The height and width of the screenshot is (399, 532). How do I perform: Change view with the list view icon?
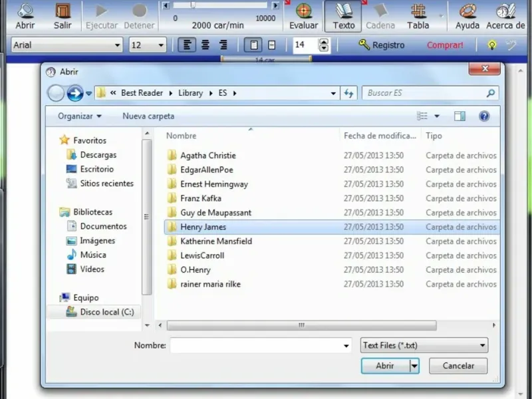pyautogui.click(x=422, y=116)
